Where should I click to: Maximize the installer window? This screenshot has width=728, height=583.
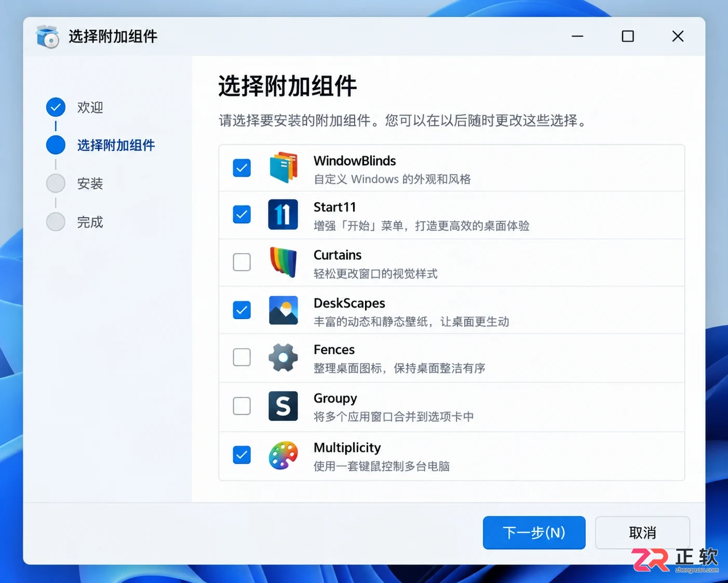(x=628, y=36)
